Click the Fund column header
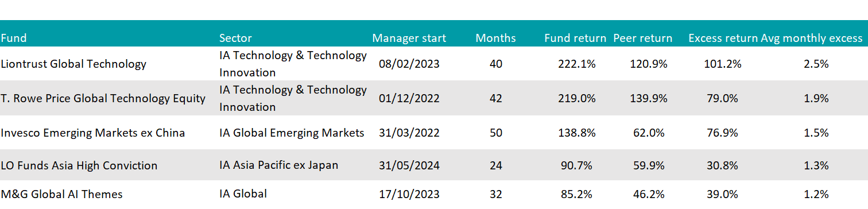This screenshot has width=868, height=209. tap(14, 38)
